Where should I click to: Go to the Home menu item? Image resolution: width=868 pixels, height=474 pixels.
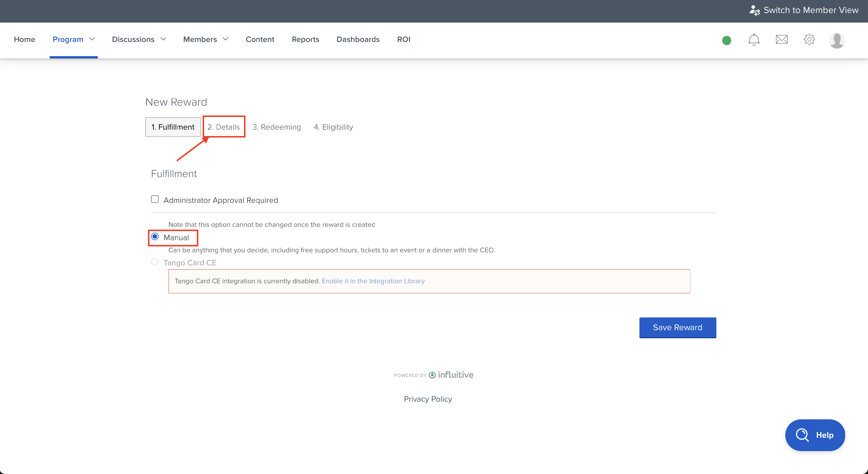click(25, 39)
